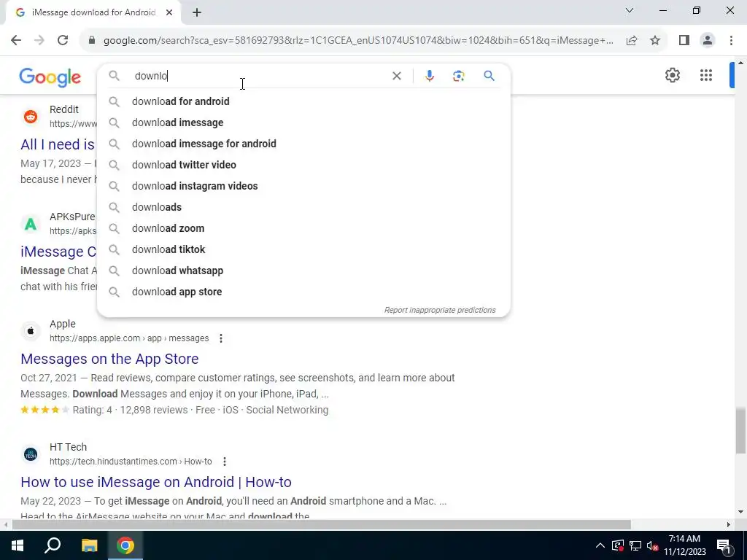The height and width of the screenshot is (560, 747).
Task: Reload the current page
Action: [63, 41]
